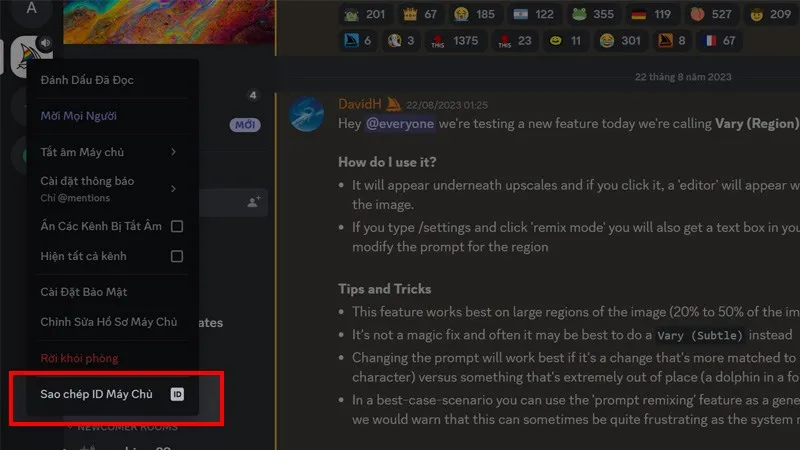Click scream emoji reaction count 3
The image size is (800, 450).
pyautogui.click(x=401, y=41)
